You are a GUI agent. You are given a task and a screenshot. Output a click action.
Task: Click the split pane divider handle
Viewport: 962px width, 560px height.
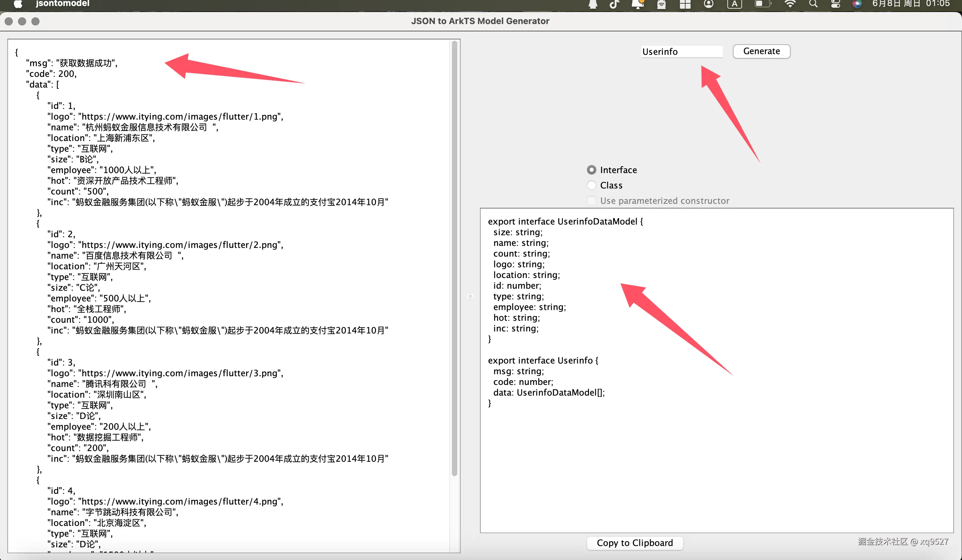470,296
